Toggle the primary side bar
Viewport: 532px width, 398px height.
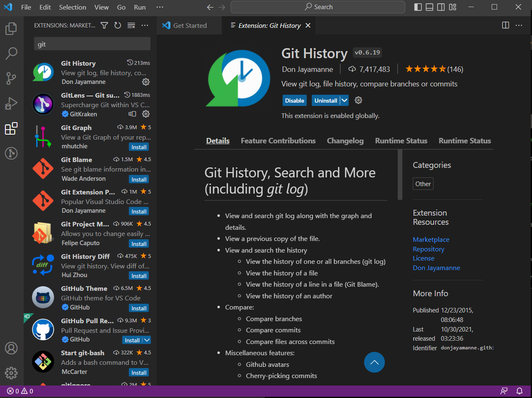[x=418, y=7]
